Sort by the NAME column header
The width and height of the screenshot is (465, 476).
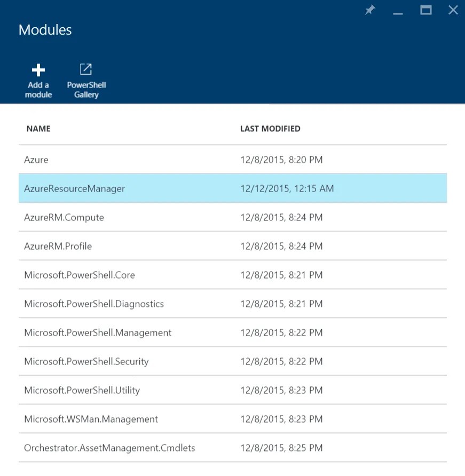click(x=38, y=129)
